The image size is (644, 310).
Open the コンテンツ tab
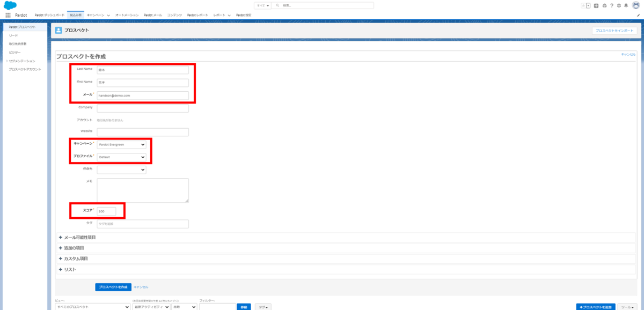(x=174, y=15)
